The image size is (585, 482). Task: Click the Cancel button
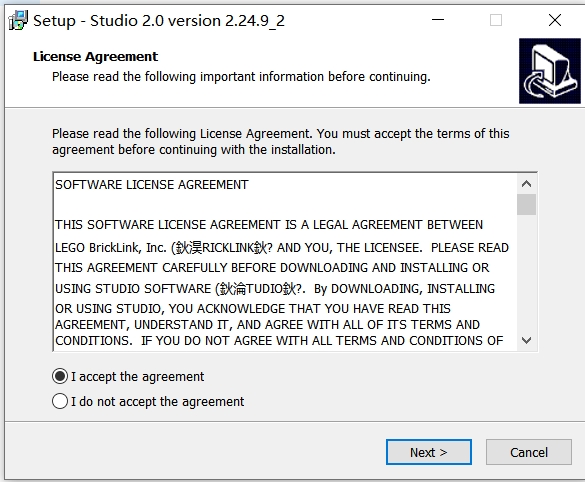tap(529, 452)
